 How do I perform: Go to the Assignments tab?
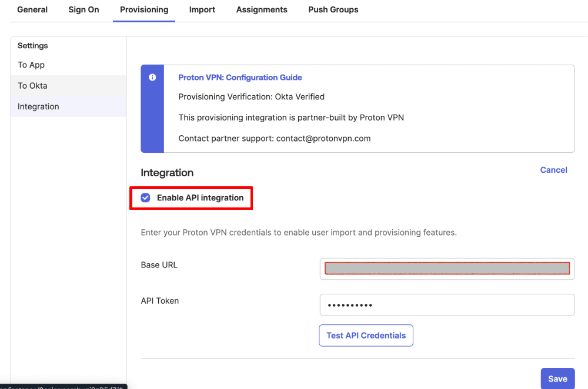click(x=262, y=10)
